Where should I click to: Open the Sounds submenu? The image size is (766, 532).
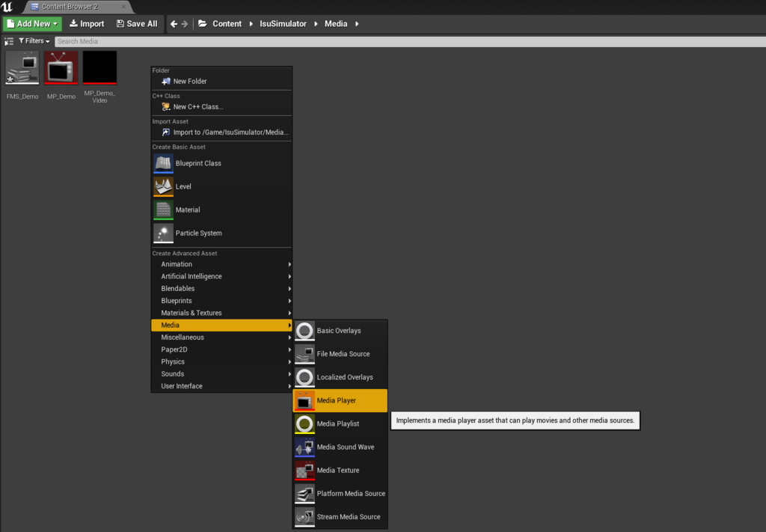[221, 374]
